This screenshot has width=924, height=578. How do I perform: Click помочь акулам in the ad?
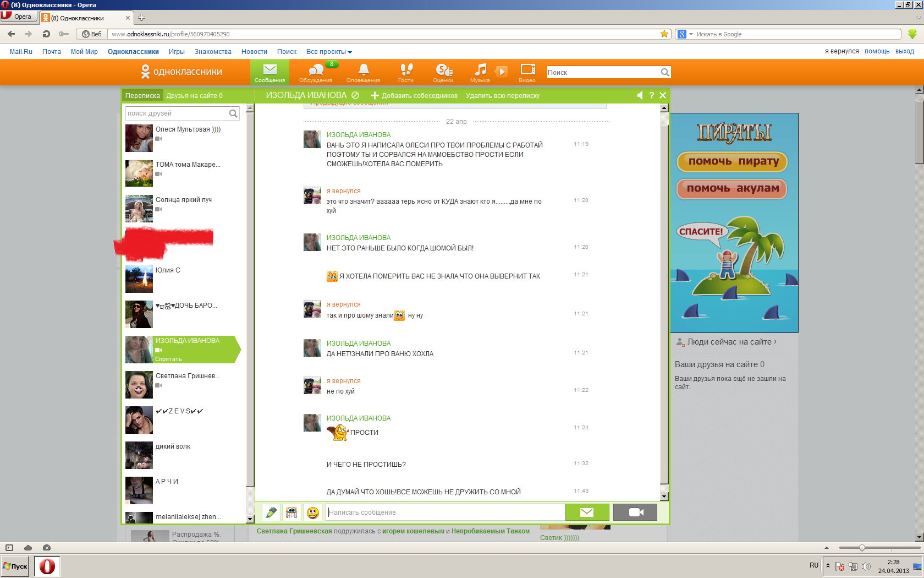click(733, 188)
